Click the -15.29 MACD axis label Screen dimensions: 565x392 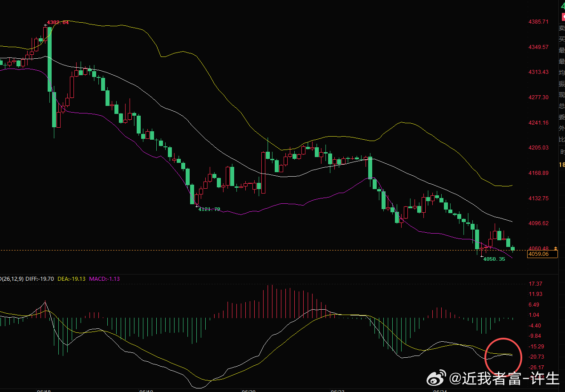click(x=536, y=346)
